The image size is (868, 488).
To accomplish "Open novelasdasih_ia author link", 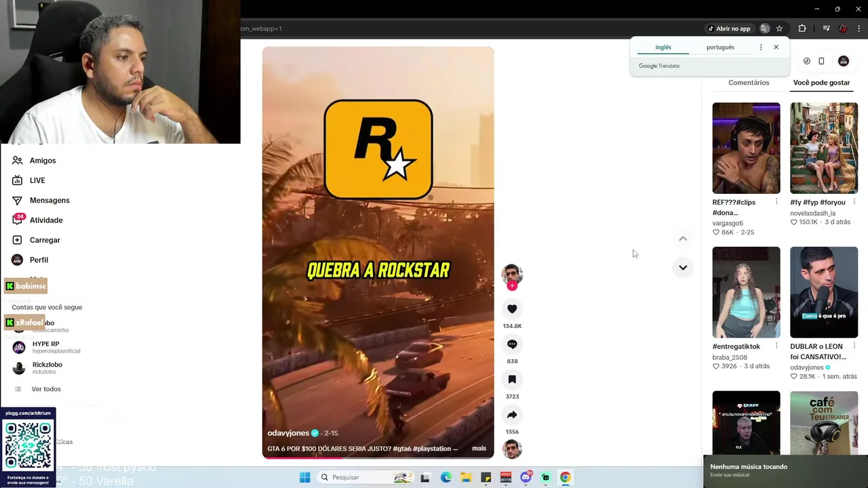I will coord(812,213).
